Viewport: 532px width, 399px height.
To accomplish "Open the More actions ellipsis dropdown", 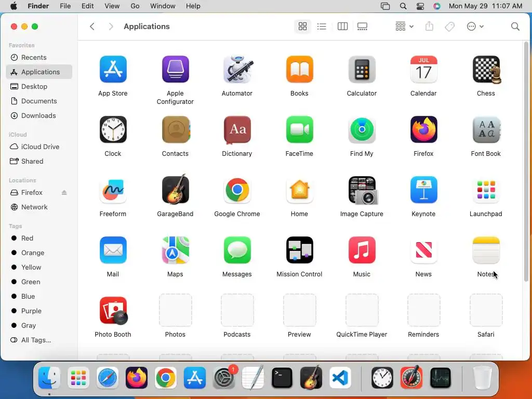I will click(x=475, y=26).
